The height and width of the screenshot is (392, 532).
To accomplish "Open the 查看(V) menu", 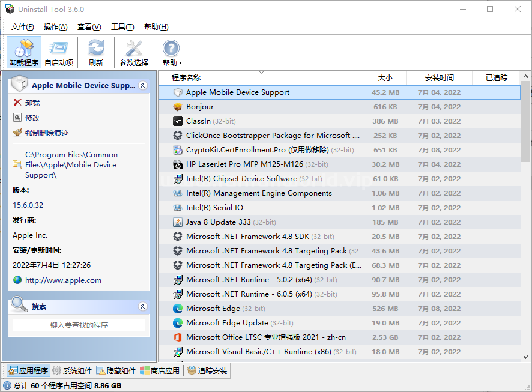I will pyautogui.click(x=89, y=27).
